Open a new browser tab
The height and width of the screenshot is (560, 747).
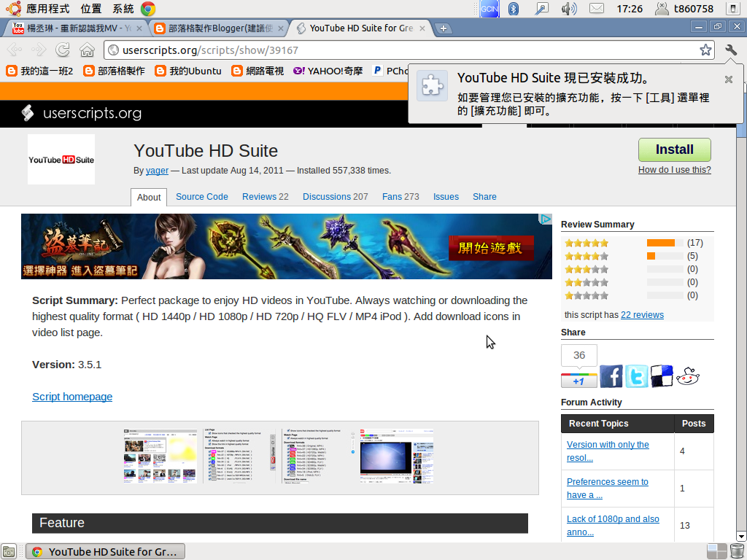(x=443, y=28)
